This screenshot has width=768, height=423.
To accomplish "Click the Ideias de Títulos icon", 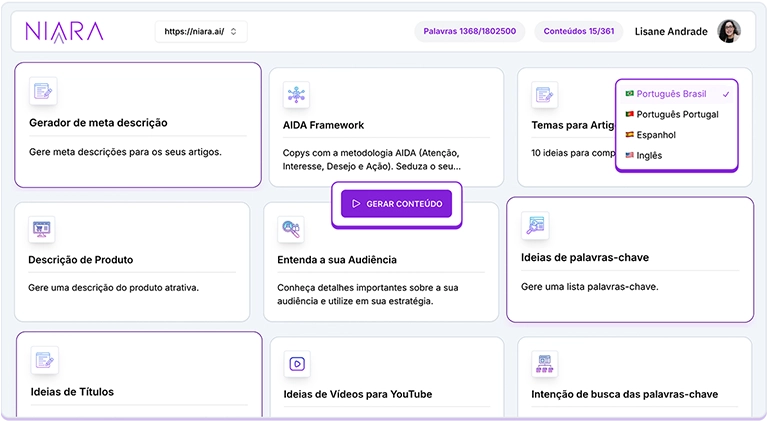I will click(x=44, y=360).
